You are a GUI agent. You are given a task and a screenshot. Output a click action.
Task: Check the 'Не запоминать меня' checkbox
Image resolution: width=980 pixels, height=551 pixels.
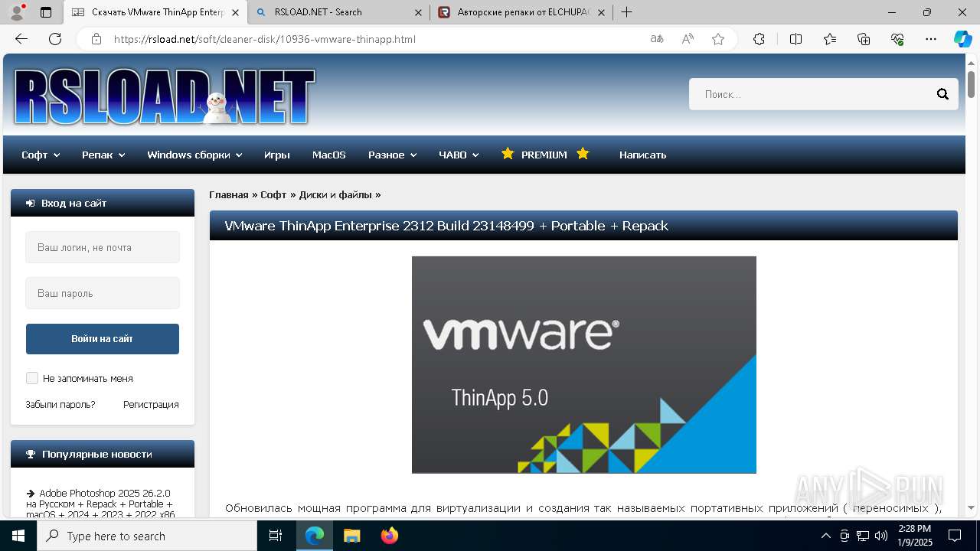[x=32, y=378]
